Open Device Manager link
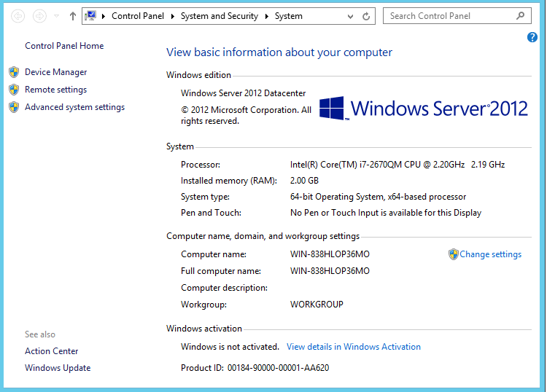Viewport: 547px width, 392px height. (56, 72)
